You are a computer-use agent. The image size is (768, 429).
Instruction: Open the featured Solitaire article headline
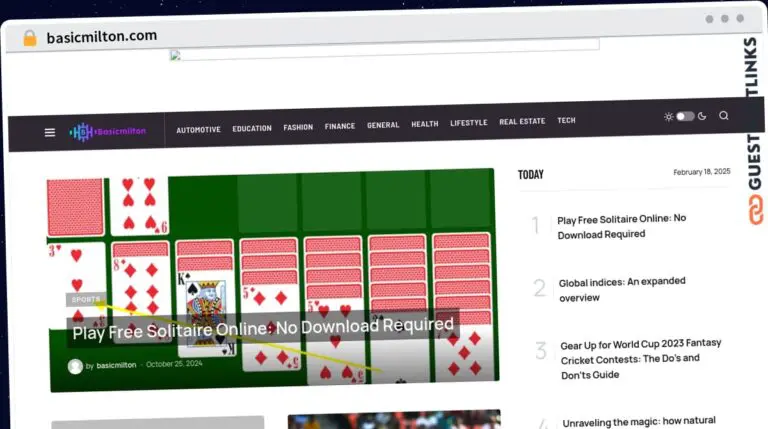tap(263, 326)
